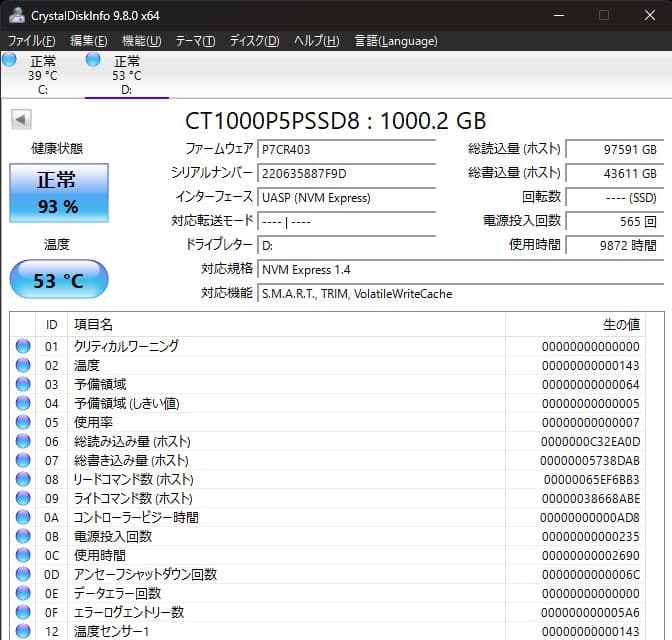Click the interface field UASP (NVM Express)
Screen dimensions: 672x640
[x=346, y=198]
